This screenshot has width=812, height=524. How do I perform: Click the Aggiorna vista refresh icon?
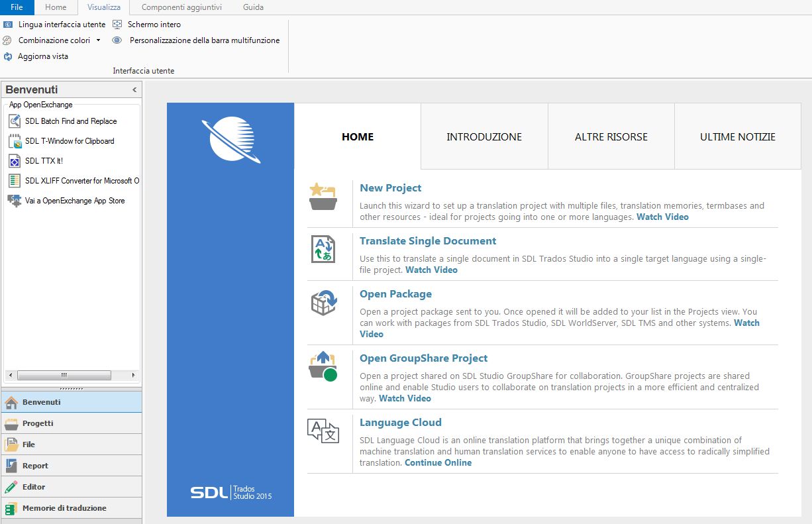(x=8, y=56)
